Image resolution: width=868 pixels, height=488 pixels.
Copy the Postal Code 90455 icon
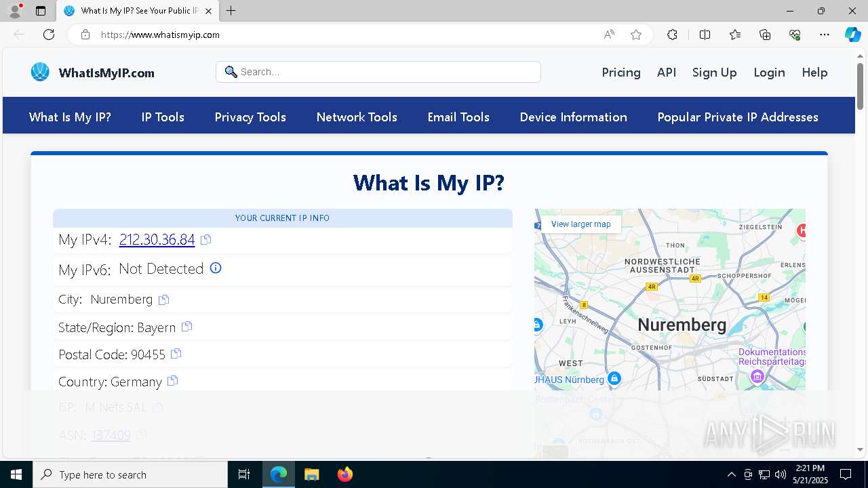pos(176,354)
